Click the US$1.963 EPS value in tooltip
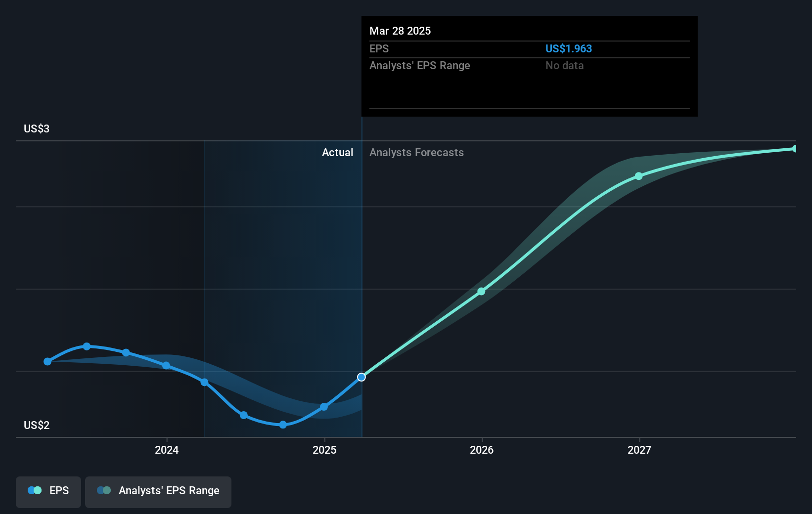812x514 pixels. pos(569,48)
